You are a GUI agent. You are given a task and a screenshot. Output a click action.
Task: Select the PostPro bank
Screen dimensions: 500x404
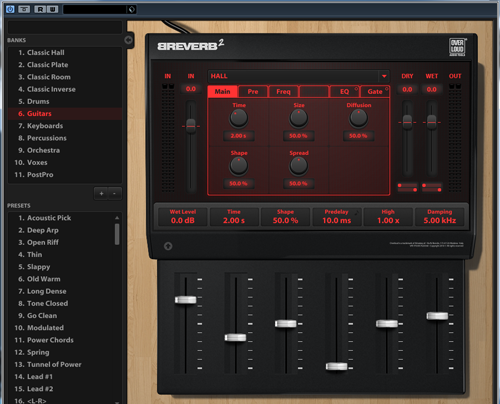pyautogui.click(x=65, y=175)
